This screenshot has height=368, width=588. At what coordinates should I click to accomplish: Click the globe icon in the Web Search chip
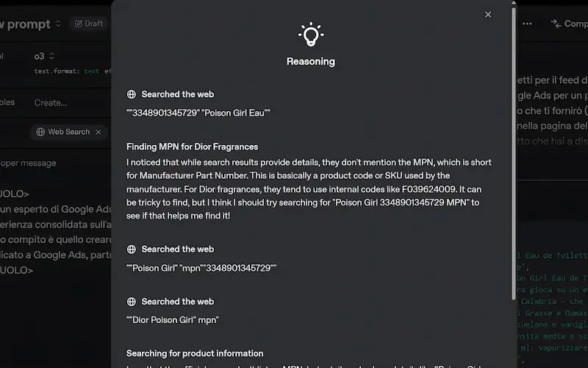(x=40, y=132)
